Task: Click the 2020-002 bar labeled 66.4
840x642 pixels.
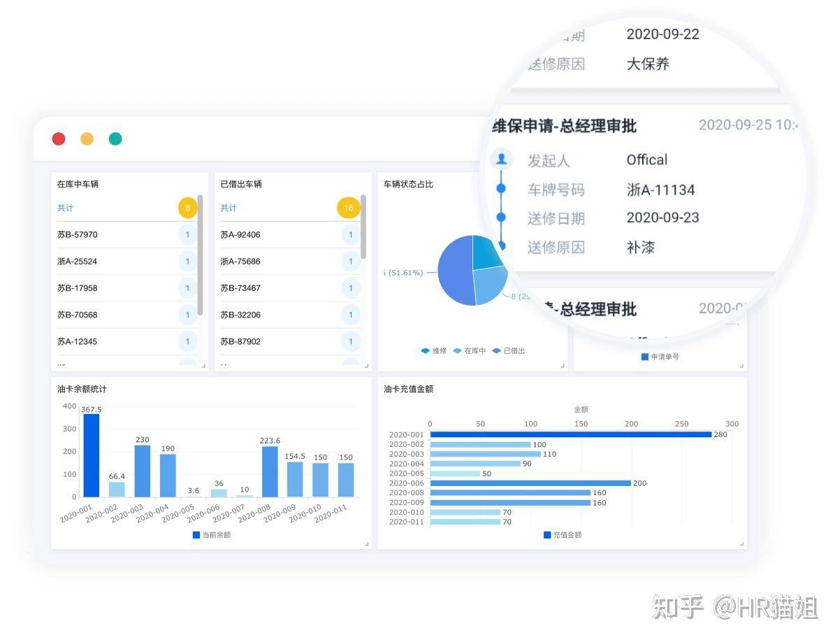Action: click(x=117, y=489)
